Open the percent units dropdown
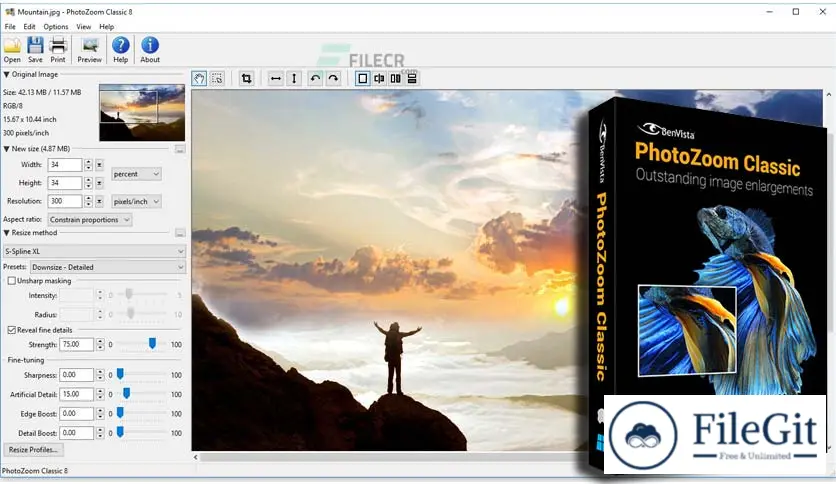The image size is (836, 484). 136,174
